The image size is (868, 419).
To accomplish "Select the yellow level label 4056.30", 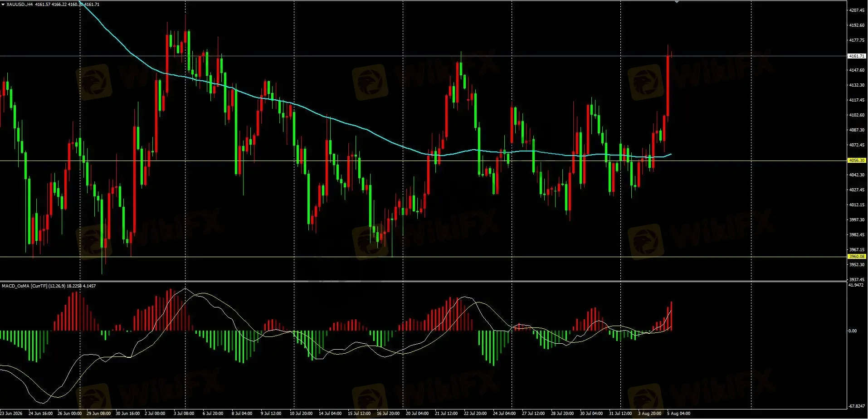I will click(x=857, y=160).
